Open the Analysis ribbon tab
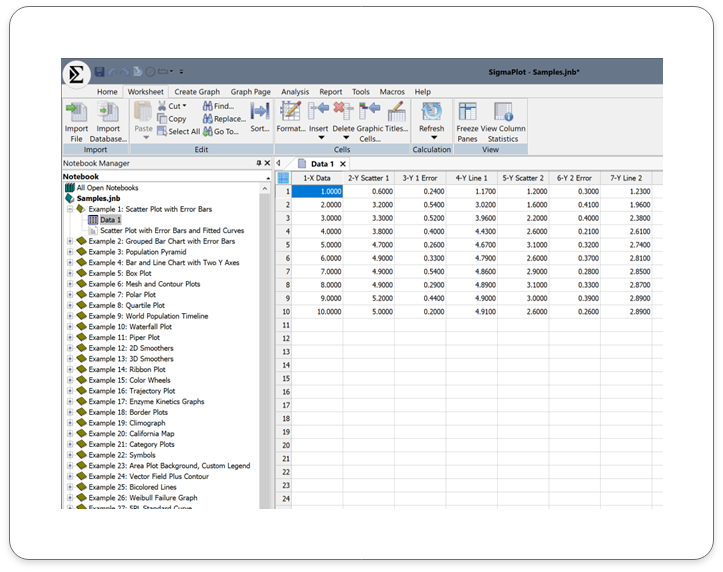The height and width of the screenshot is (572, 723). [x=295, y=92]
